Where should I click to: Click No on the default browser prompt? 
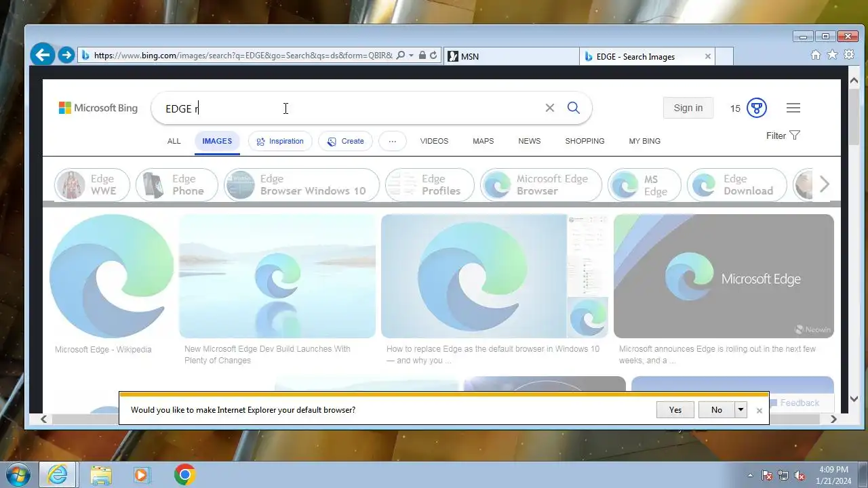(x=717, y=409)
